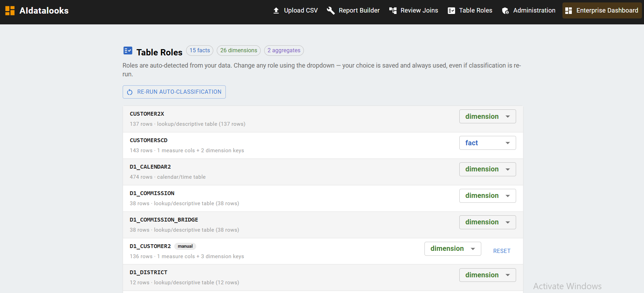Viewport: 644px width, 293px height.
Task: Open role dropdown for D1_CALENDAR2
Action: point(488,169)
